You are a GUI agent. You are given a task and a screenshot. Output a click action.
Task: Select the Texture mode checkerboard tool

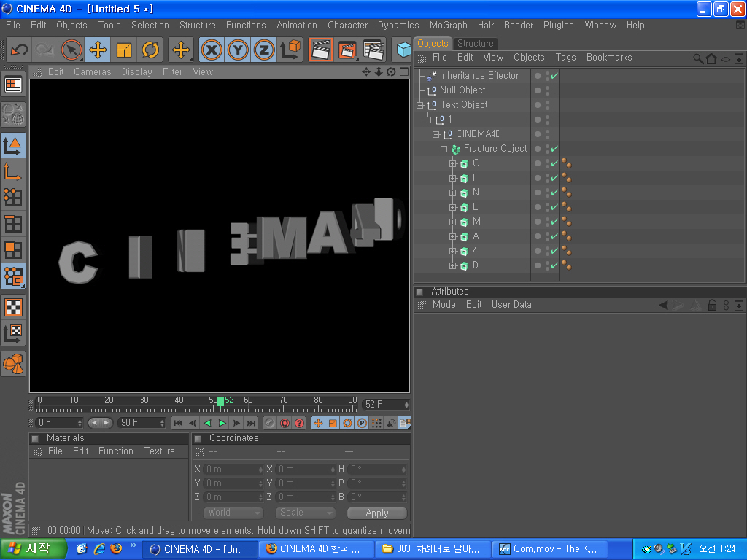(13, 308)
